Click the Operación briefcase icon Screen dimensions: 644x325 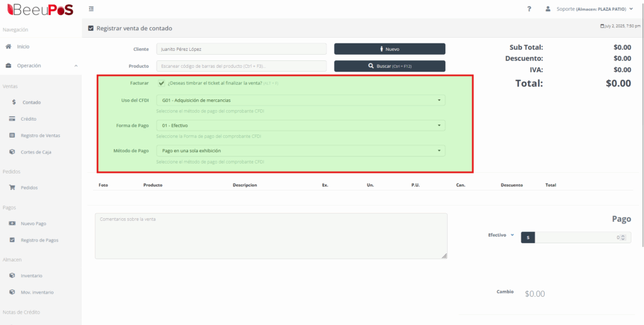pos(8,65)
